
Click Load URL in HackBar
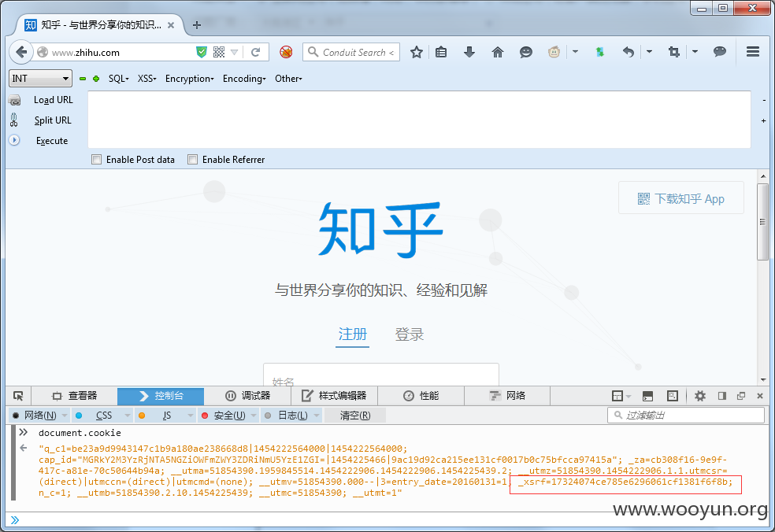[x=53, y=100]
